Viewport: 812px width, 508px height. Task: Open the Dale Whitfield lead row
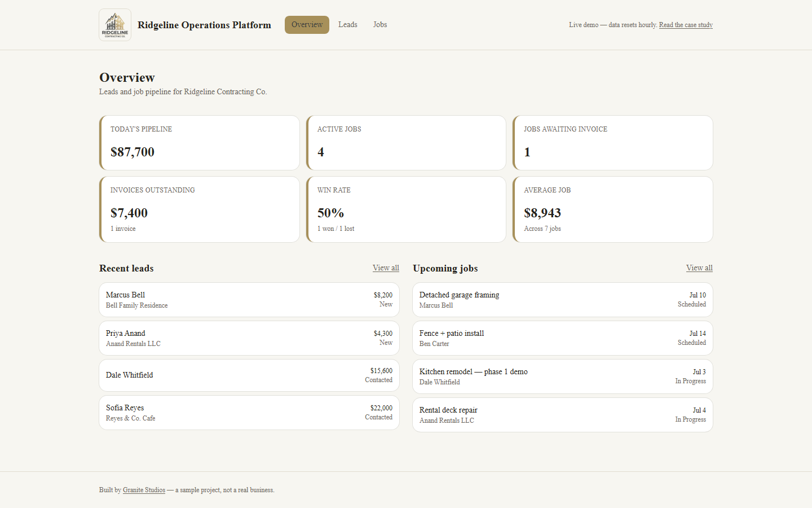(249, 375)
